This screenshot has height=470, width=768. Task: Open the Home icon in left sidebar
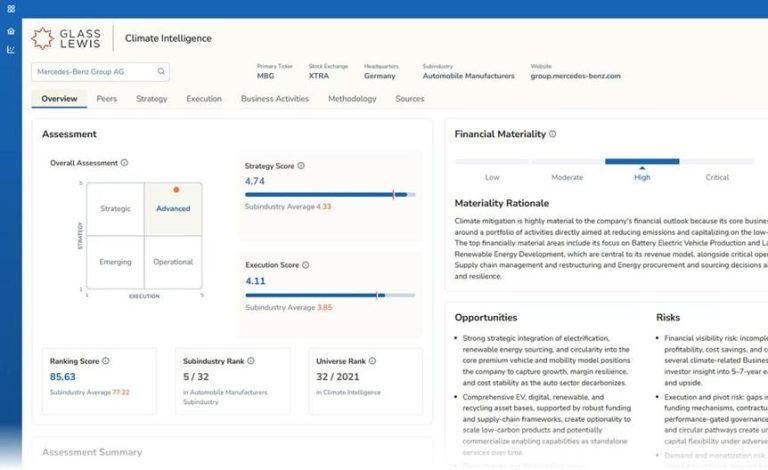[10, 31]
